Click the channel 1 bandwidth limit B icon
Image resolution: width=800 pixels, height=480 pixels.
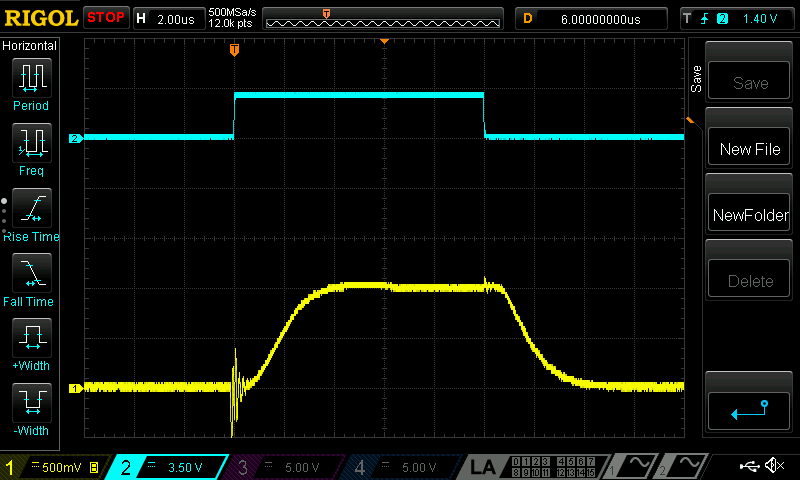click(94, 467)
